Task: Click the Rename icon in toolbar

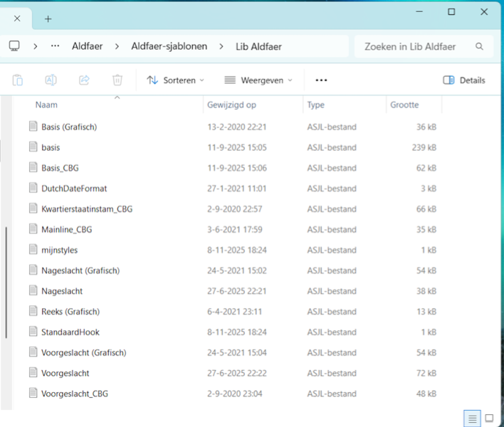Action: tap(51, 80)
